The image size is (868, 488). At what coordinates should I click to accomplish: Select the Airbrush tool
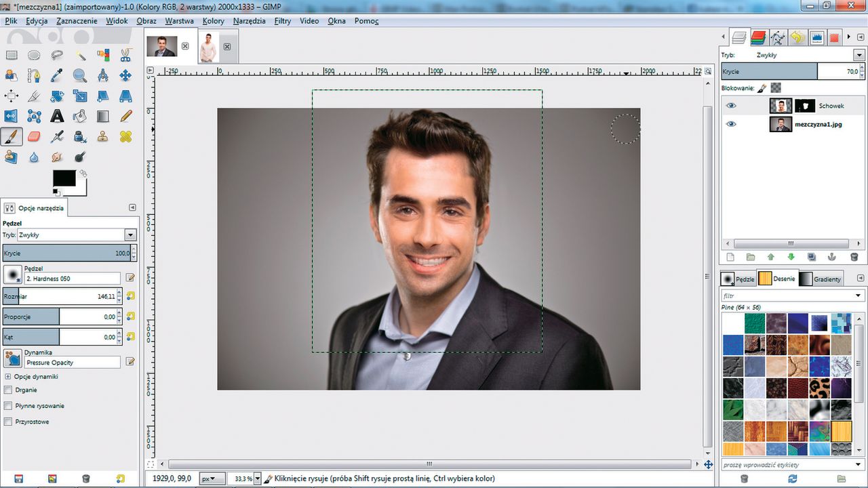coord(57,136)
